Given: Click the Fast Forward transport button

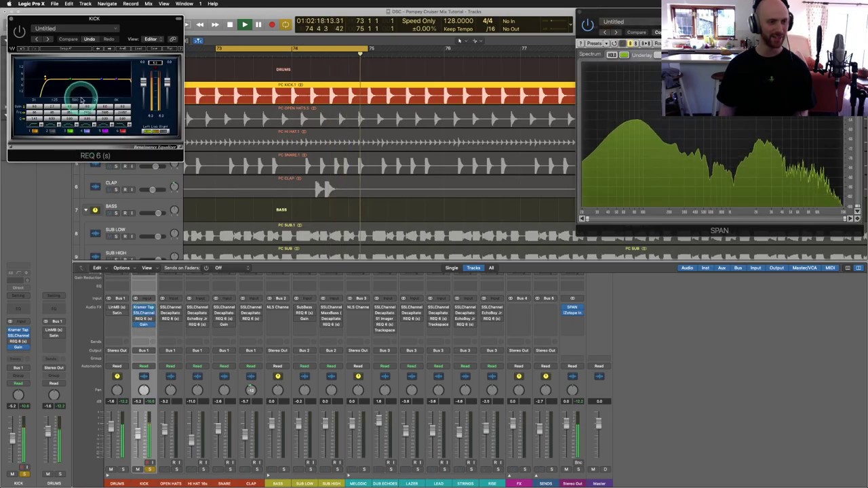Looking at the screenshot, I should [x=215, y=24].
